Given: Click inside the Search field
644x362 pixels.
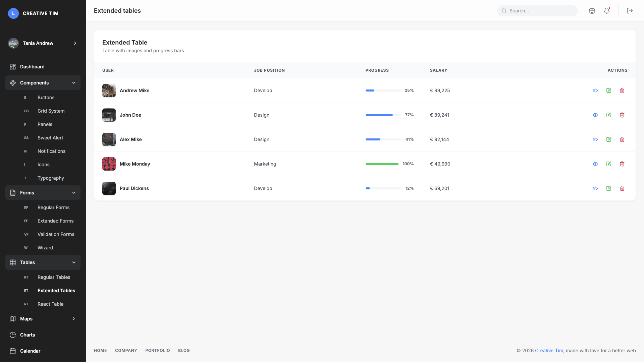Looking at the screenshot, I should [537, 10].
